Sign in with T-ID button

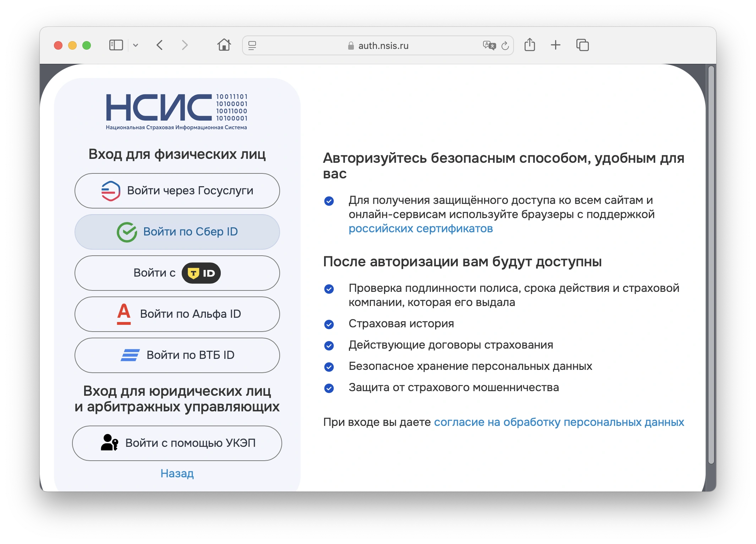(x=177, y=273)
